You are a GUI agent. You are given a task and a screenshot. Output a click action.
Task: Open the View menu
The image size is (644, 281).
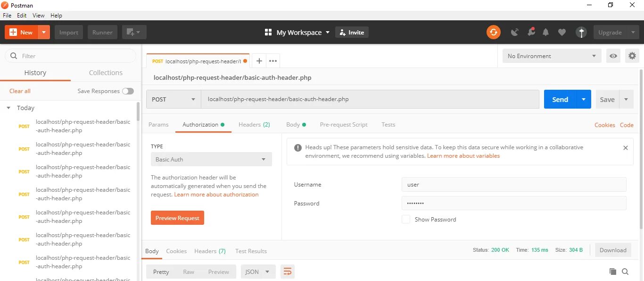39,16
